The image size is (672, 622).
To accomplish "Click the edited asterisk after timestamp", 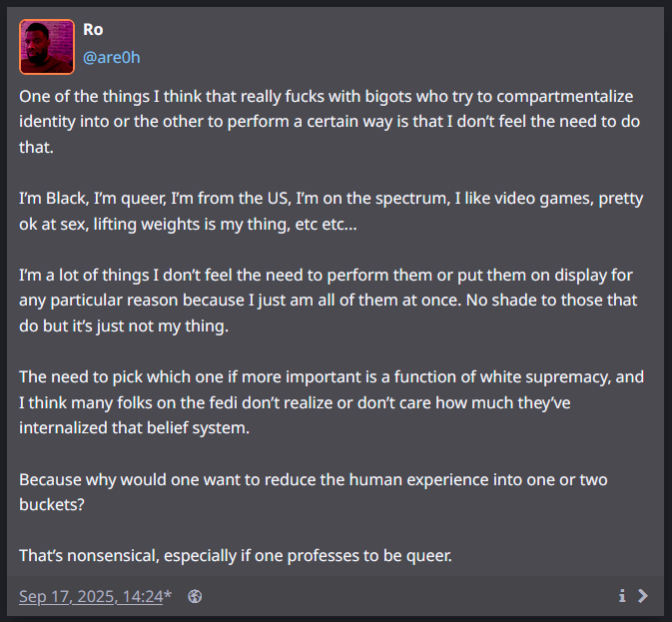I will [x=168, y=596].
